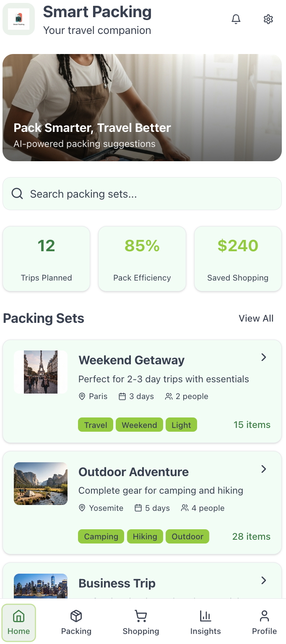Select the Camping tag
The width and height of the screenshot is (286, 644).
pyautogui.click(x=101, y=536)
